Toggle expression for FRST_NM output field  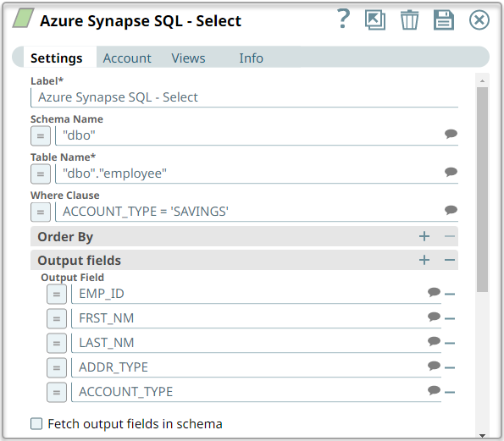pos(57,318)
